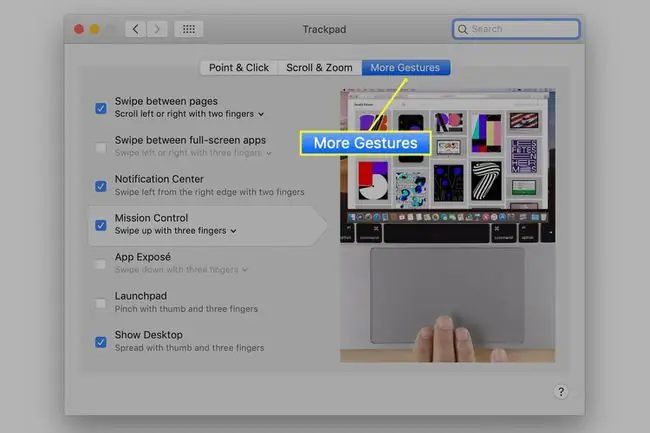Enable Swipe between full-screen apps checkbox

click(x=101, y=148)
